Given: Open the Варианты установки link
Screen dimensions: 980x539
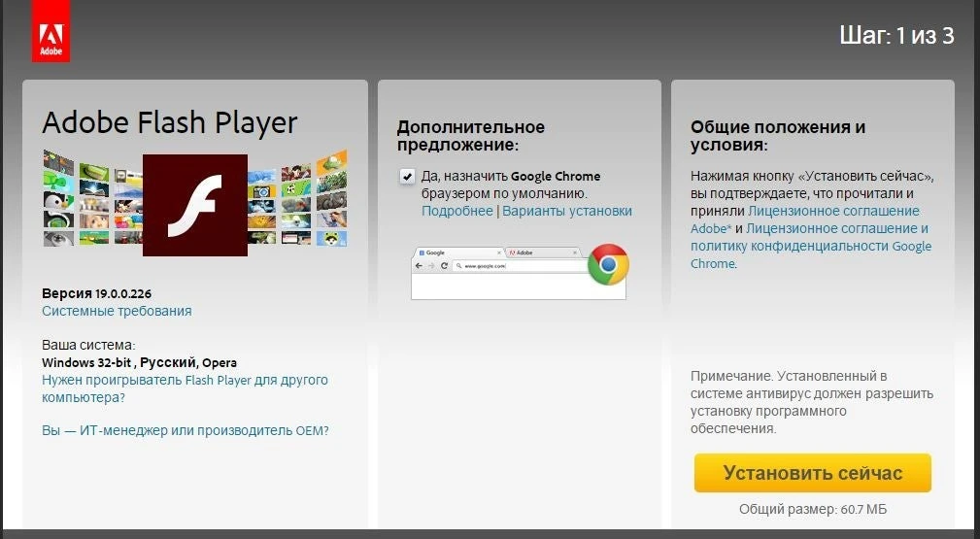Looking at the screenshot, I should click(567, 211).
